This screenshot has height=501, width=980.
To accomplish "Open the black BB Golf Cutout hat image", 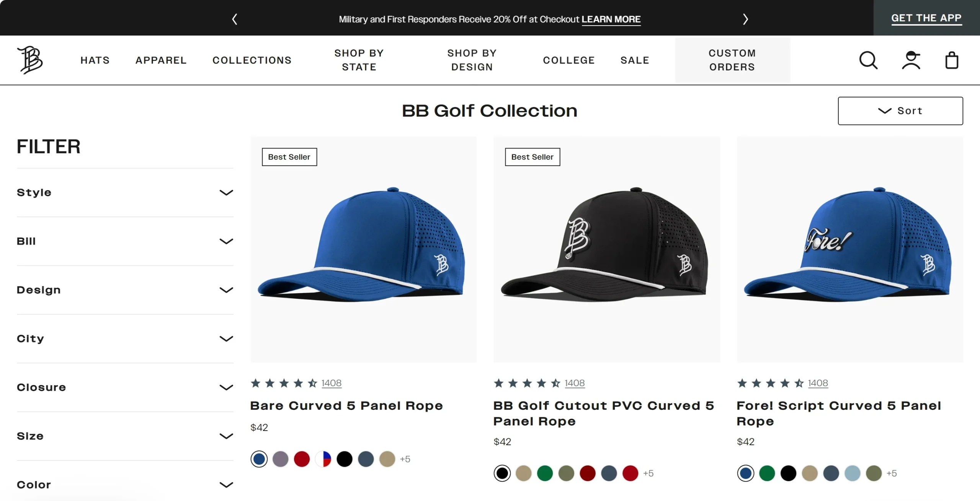I will 606,249.
